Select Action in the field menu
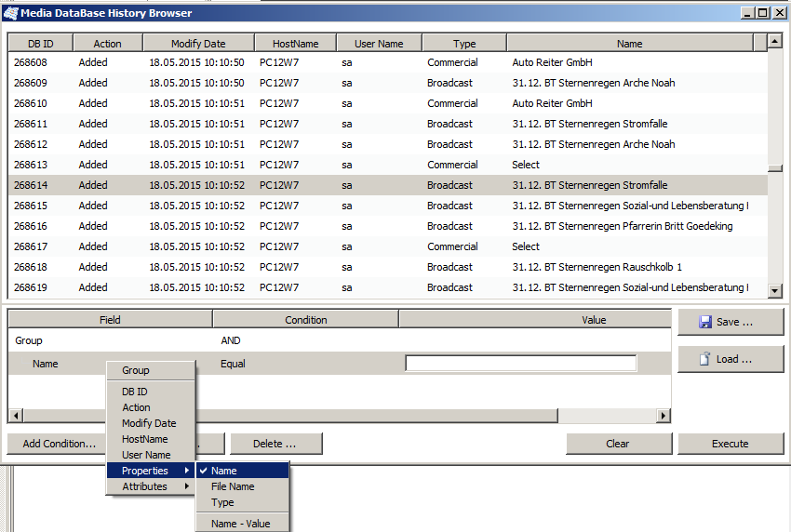This screenshot has height=532, width=791. [x=151, y=407]
